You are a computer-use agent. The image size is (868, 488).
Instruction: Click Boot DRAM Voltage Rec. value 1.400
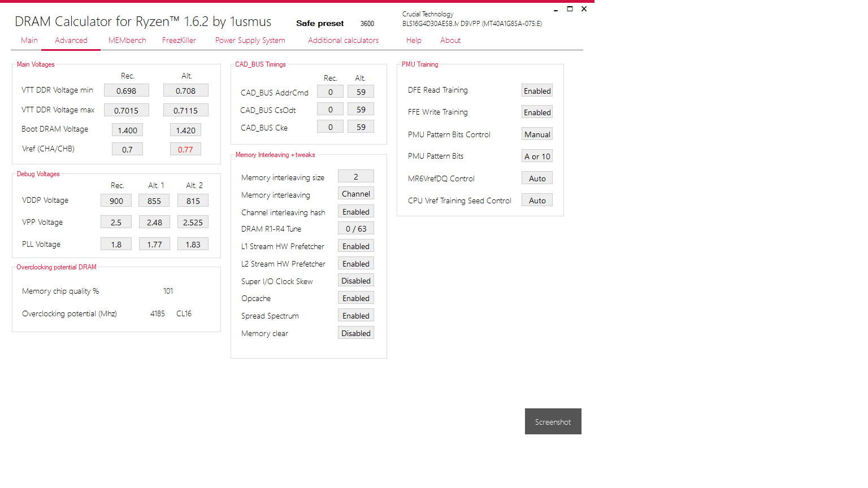(x=128, y=130)
